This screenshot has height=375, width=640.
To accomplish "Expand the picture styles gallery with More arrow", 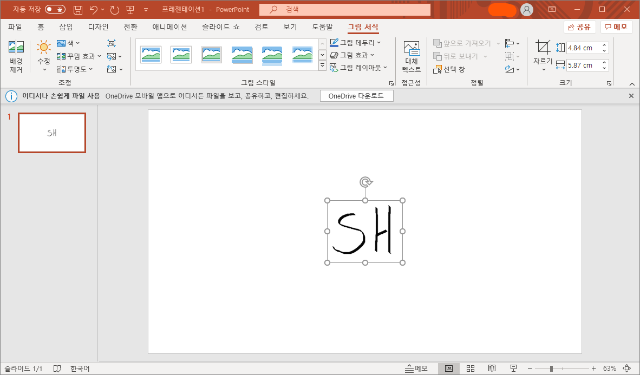I will click(322, 65).
